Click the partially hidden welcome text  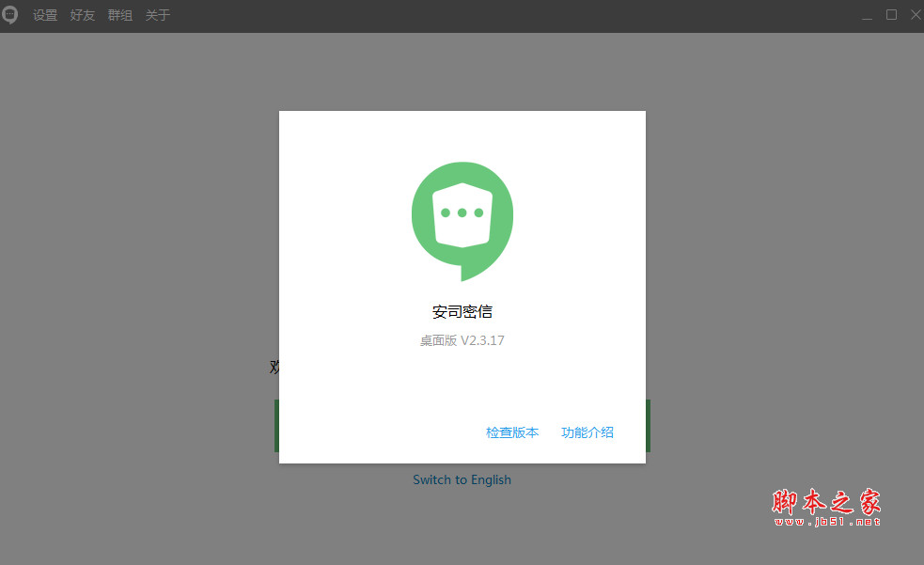274,367
